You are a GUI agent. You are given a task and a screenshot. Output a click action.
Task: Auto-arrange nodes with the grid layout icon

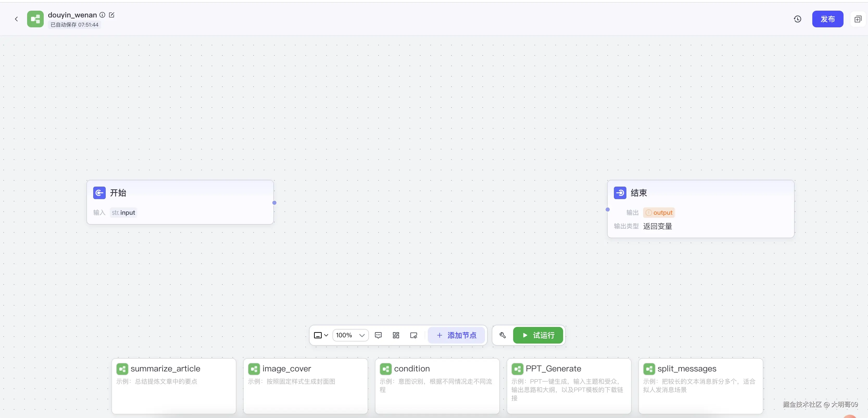click(396, 335)
